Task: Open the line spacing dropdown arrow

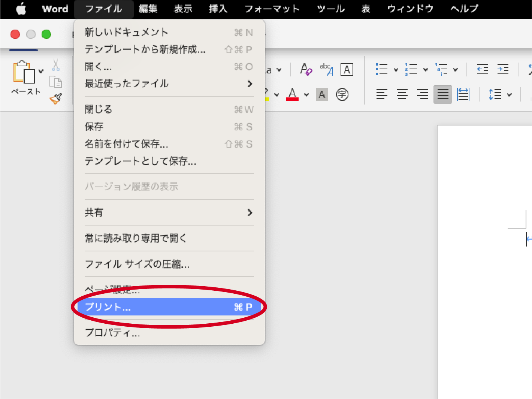Action: tap(509, 94)
